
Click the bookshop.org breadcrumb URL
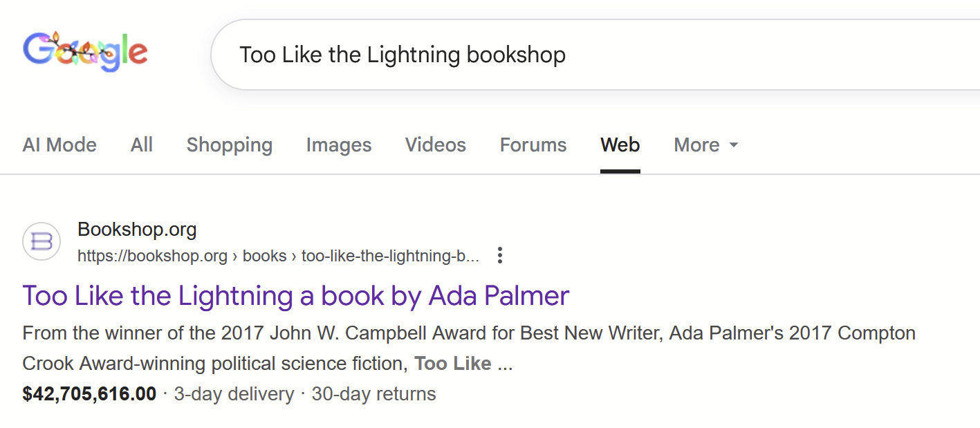point(278,256)
